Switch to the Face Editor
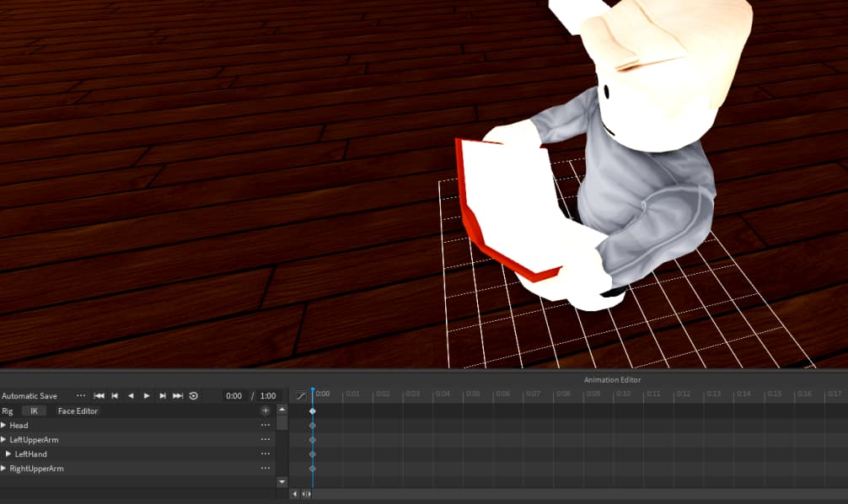 pos(77,410)
